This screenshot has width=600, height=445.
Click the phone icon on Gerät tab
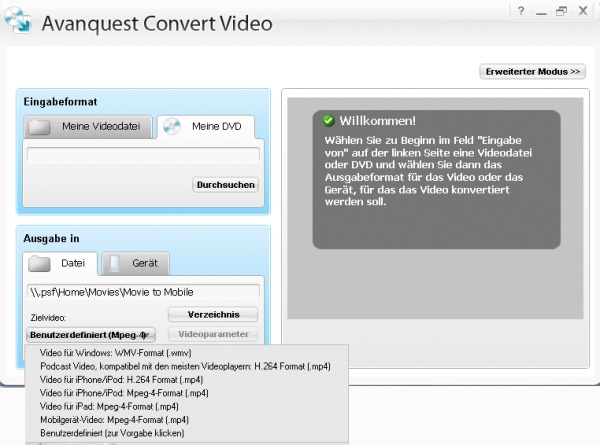[x=114, y=264]
